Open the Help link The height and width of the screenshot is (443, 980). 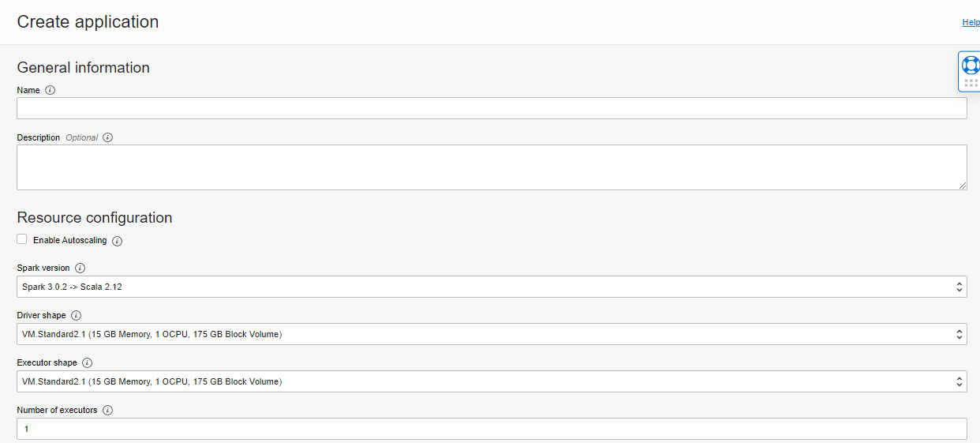971,22
